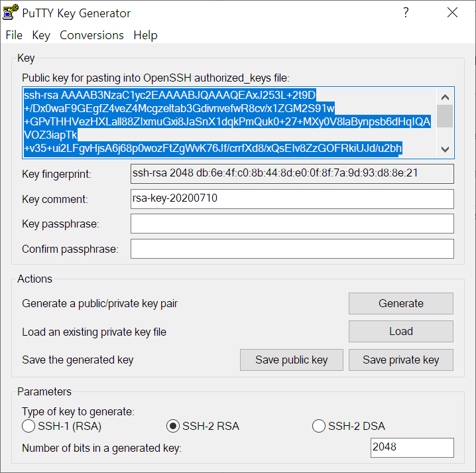This screenshot has height=473, width=476.
Task: Click the "Key comment:" label
Action: pyautogui.click(x=55, y=199)
